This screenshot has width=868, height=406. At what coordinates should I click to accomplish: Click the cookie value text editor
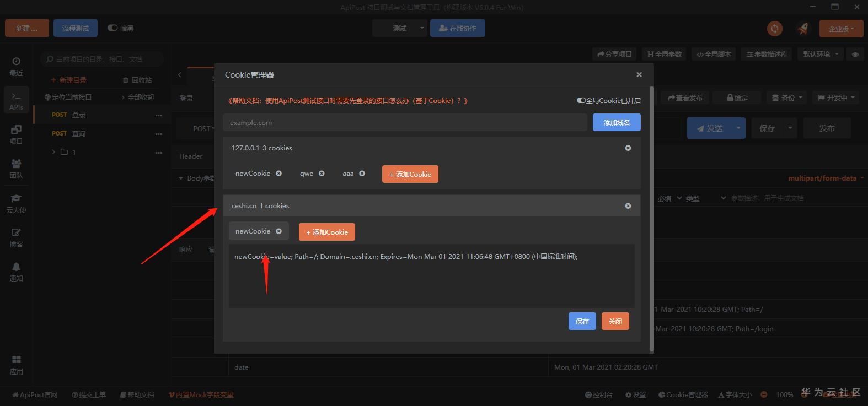432,276
